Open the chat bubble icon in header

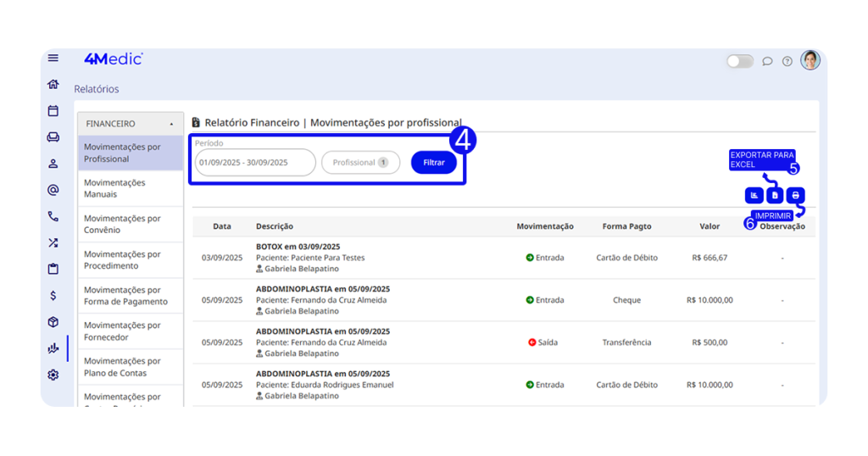tap(767, 61)
